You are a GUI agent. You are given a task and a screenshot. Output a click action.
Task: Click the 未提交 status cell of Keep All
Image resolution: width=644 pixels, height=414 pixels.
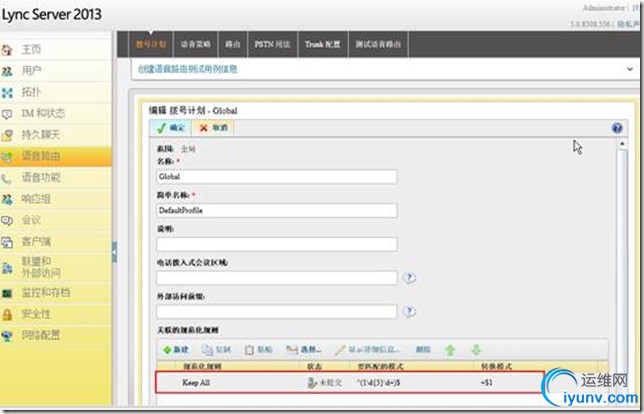point(324,382)
